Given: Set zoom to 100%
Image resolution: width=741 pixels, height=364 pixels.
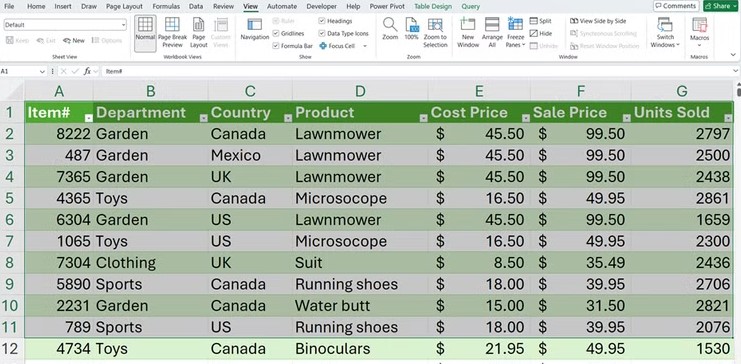Looking at the screenshot, I should click(x=411, y=29).
